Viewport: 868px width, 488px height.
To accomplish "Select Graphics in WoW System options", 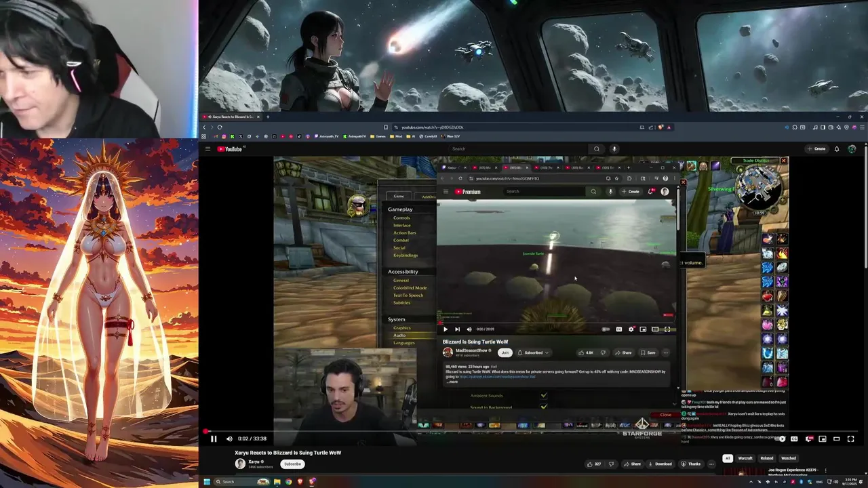I will 402,328.
